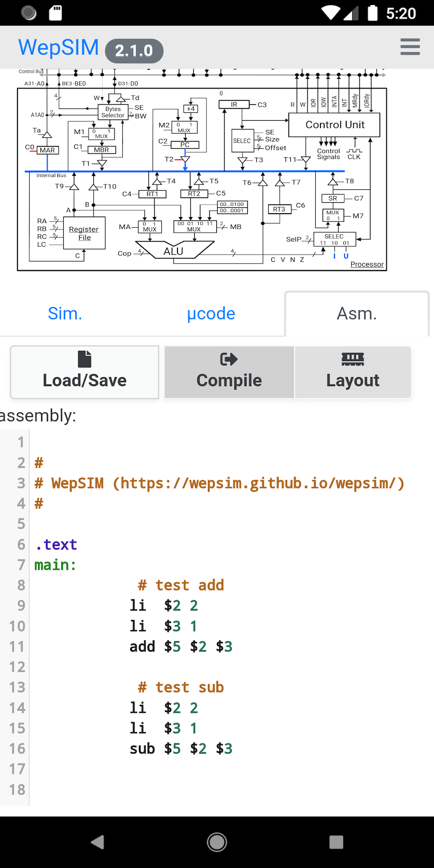The image size is (434, 868).
Task: Open the memory Layout view
Action: coord(353,372)
